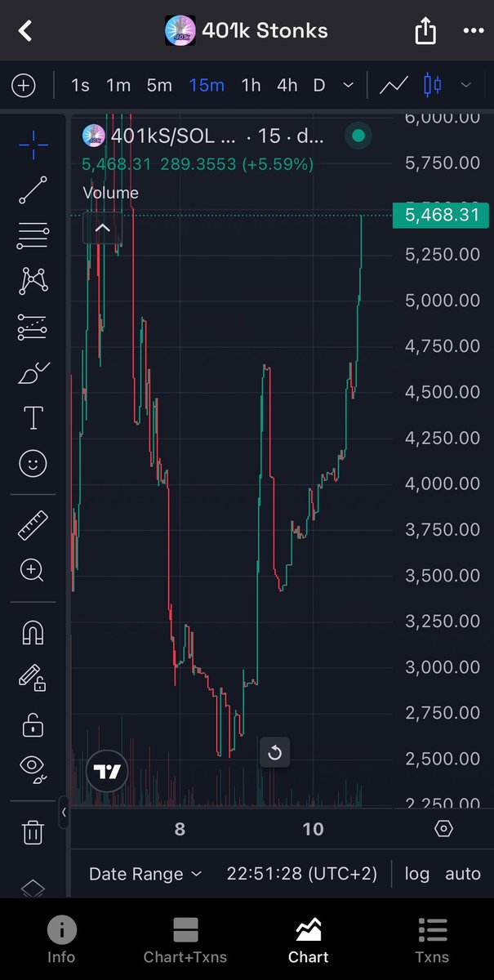Image resolution: width=494 pixels, height=980 pixels.
Task: Hide all drawings with the eye icon
Action: coord(33,768)
